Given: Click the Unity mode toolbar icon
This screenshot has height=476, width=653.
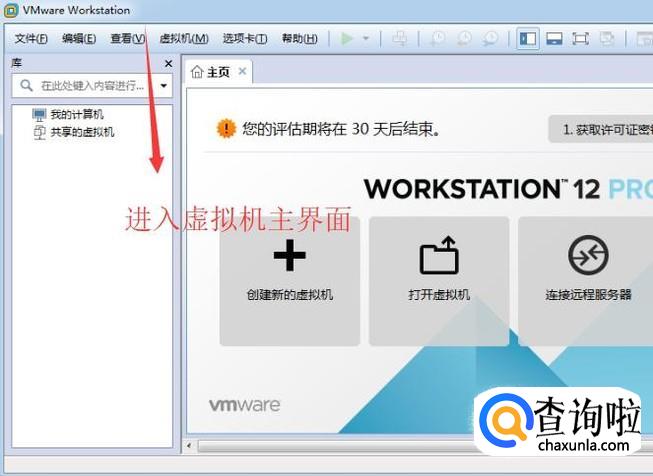Looking at the screenshot, I should click(x=607, y=39).
